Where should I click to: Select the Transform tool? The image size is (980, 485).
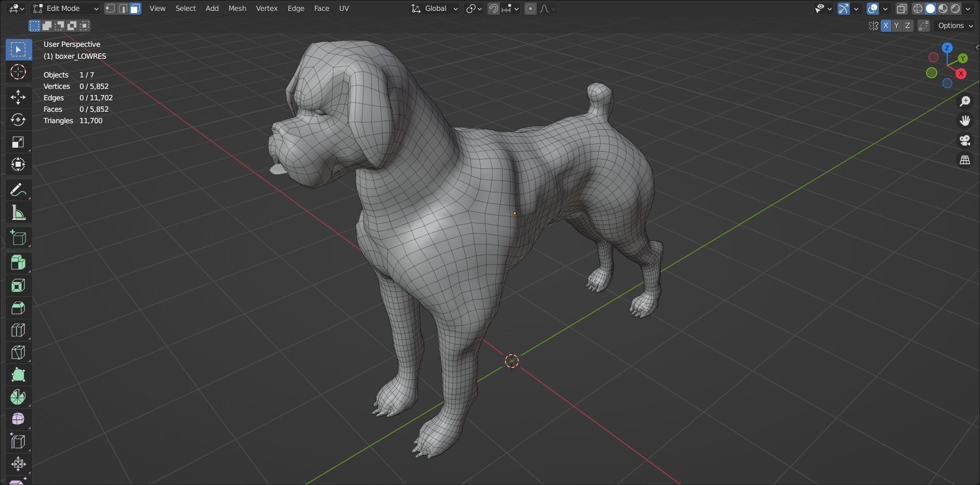tap(18, 164)
